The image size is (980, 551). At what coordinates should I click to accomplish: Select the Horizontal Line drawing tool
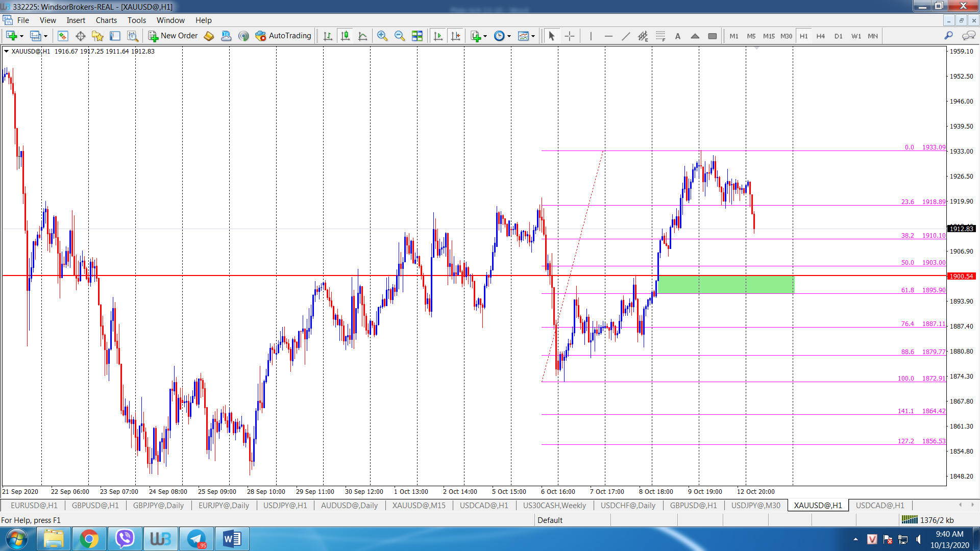point(608,36)
